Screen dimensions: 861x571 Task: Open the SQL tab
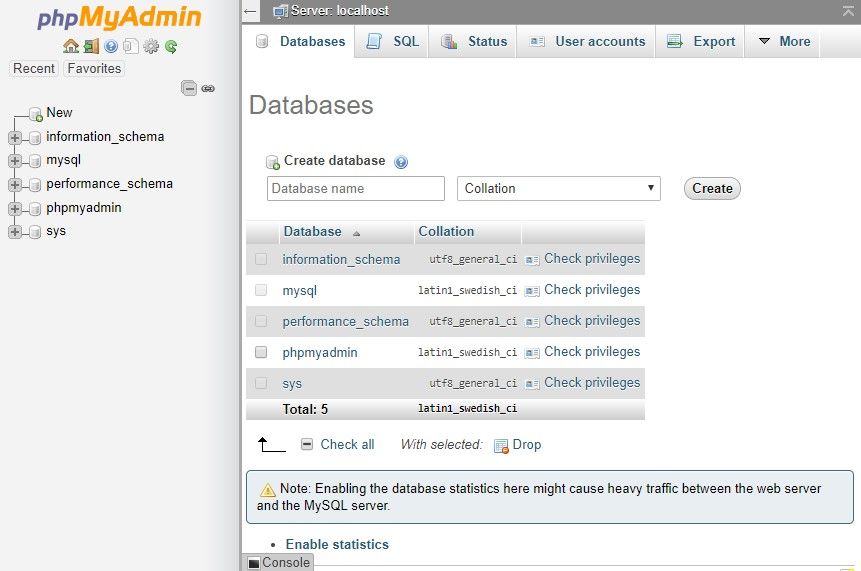(x=392, y=41)
